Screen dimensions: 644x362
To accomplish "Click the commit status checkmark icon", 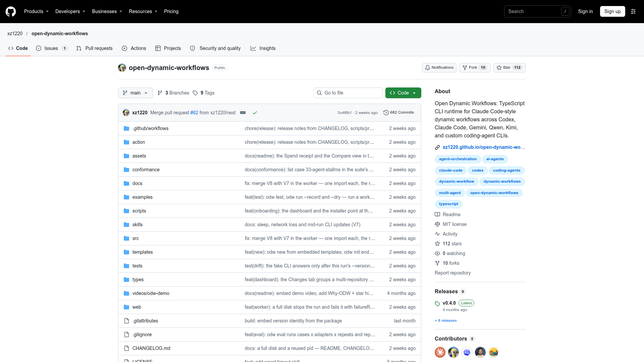I will (255, 113).
